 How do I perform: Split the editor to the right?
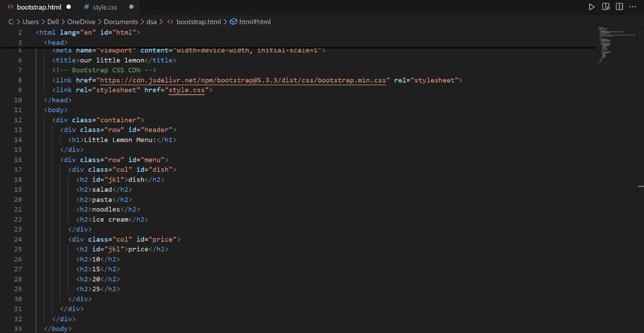tap(619, 8)
